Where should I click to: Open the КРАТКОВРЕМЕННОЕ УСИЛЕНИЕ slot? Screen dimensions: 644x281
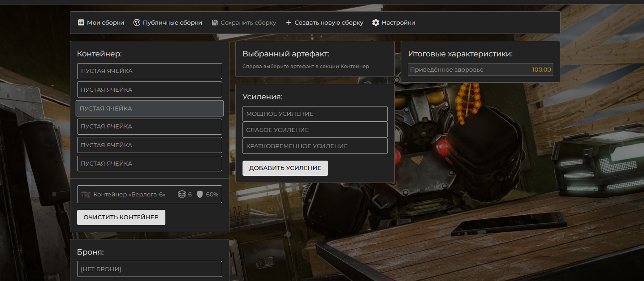(x=315, y=146)
